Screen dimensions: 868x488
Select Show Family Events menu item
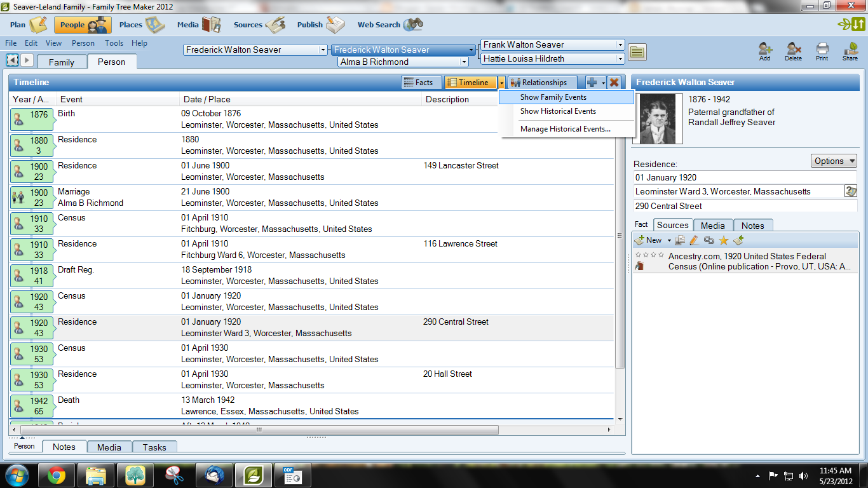[x=567, y=97]
